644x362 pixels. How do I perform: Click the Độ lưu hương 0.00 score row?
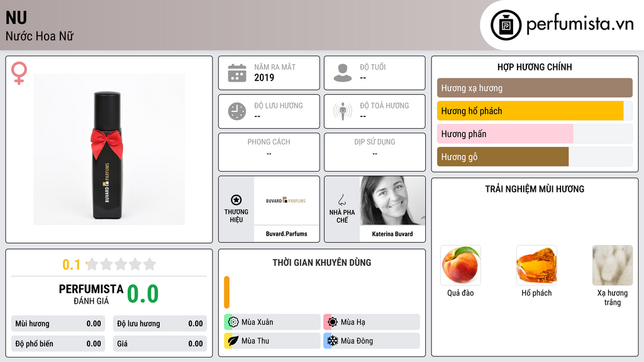tap(160, 324)
